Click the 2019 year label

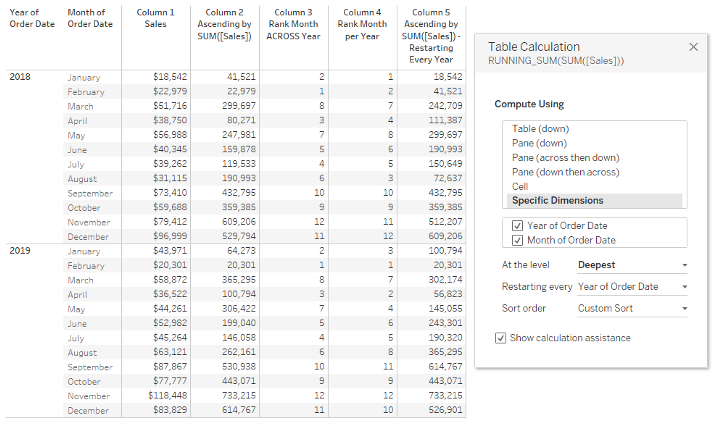20,250
